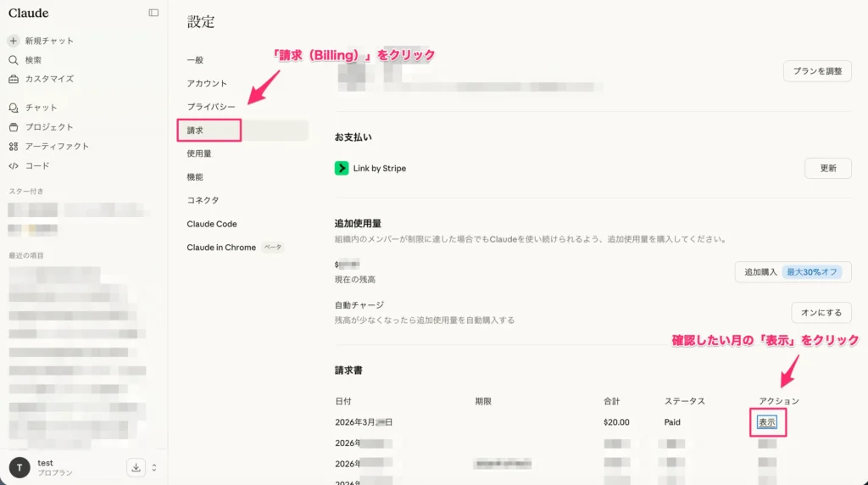Click the カスタマイズ briefcase icon
Image resolution: width=868 pixels, height=485 pixels.
14,79
